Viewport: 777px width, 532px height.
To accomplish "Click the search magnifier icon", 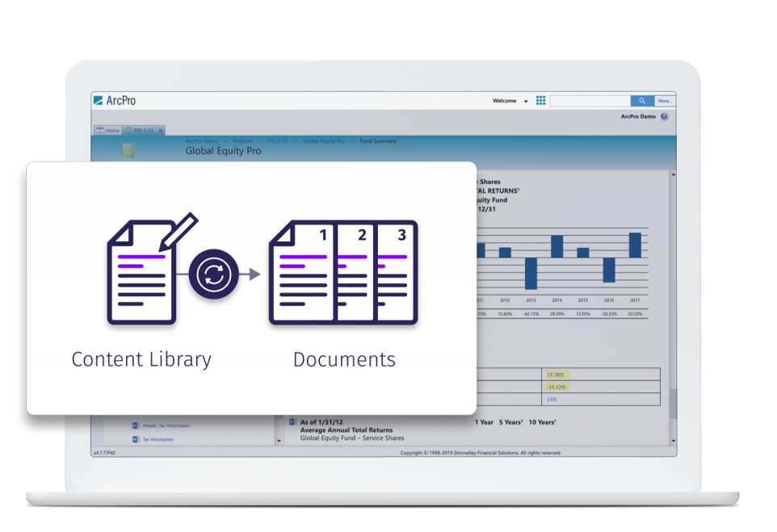I will [x=641, y=100].
